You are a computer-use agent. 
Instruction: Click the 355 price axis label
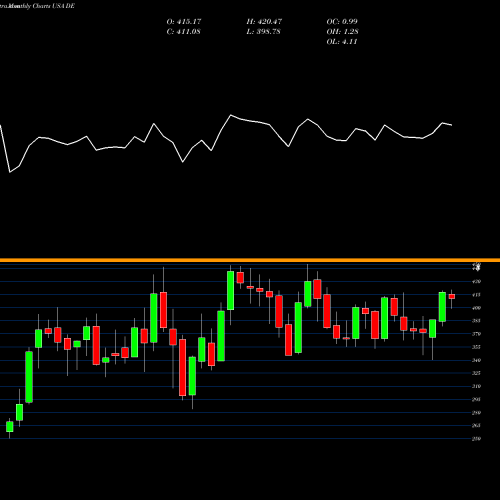point(477,347)
